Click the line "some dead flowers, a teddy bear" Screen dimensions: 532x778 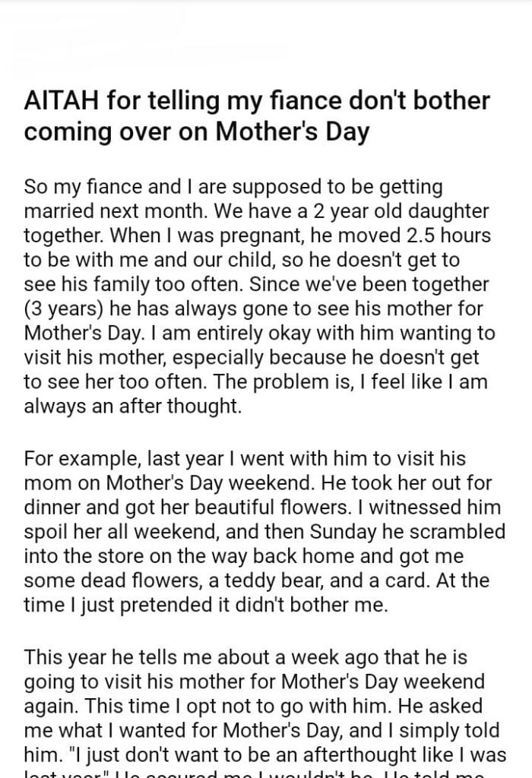click(255, 580)
